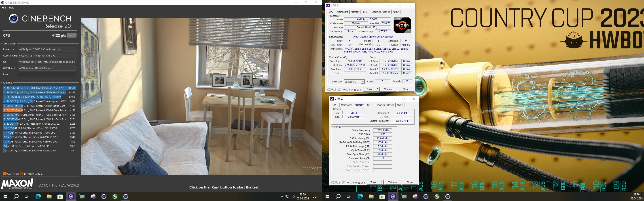Start the CPU test with Run button
644x201 pixels.
tap(72, 36)
